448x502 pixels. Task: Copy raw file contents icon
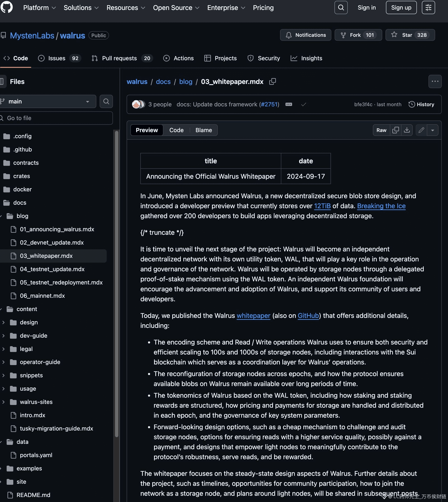click(395, 130)
